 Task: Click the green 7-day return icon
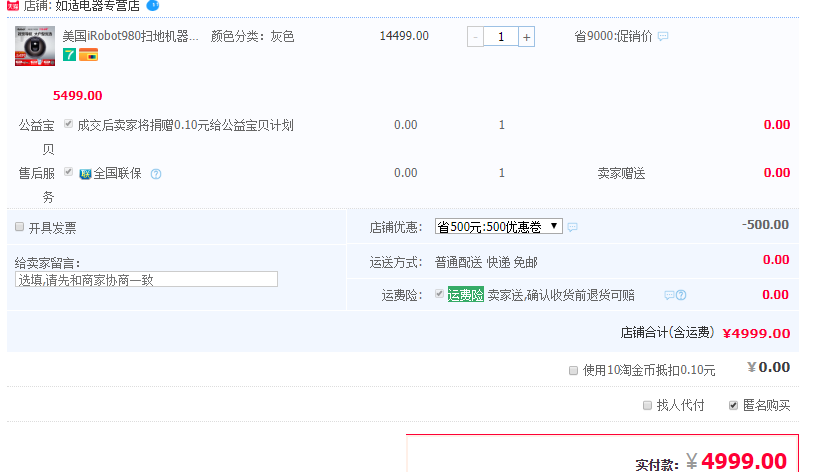click(70, 54)
